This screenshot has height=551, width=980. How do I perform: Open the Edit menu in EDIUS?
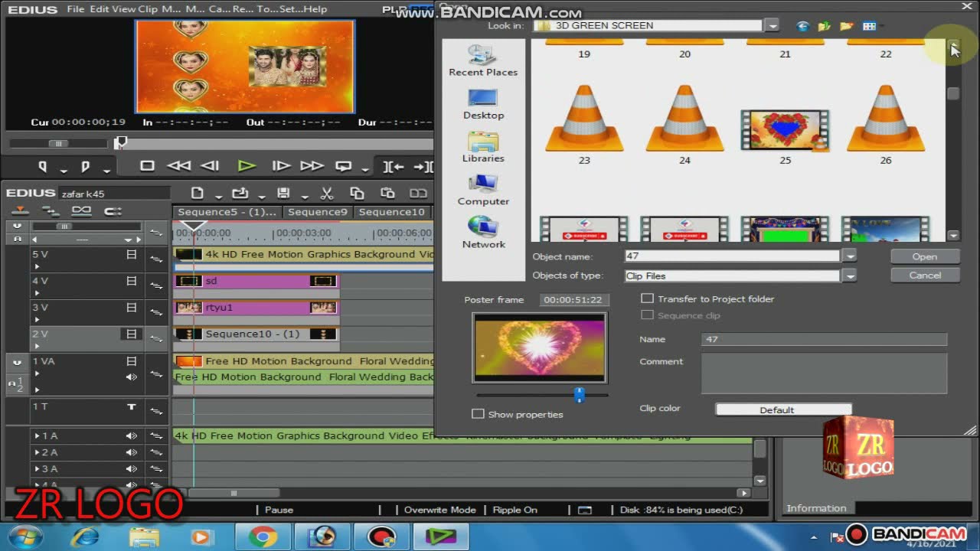coord(99,9)
